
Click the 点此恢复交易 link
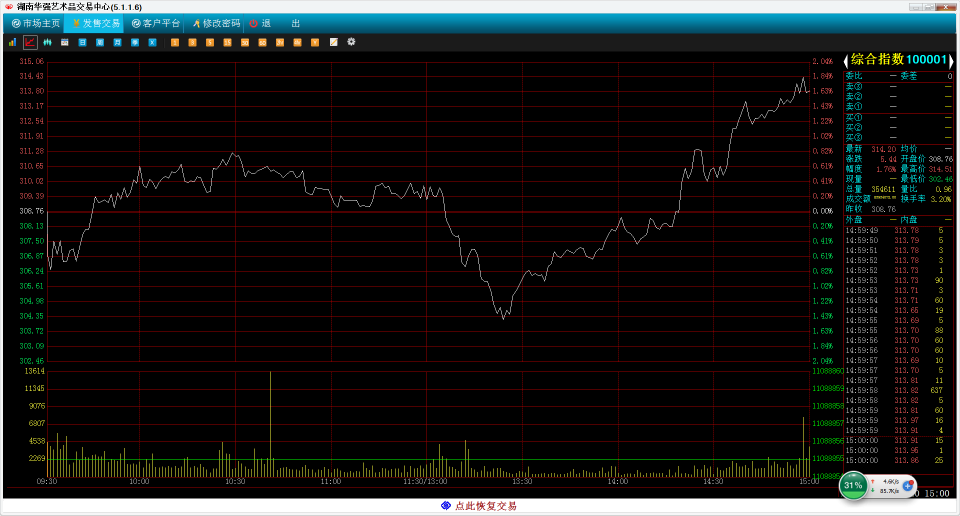pos(479,506)
